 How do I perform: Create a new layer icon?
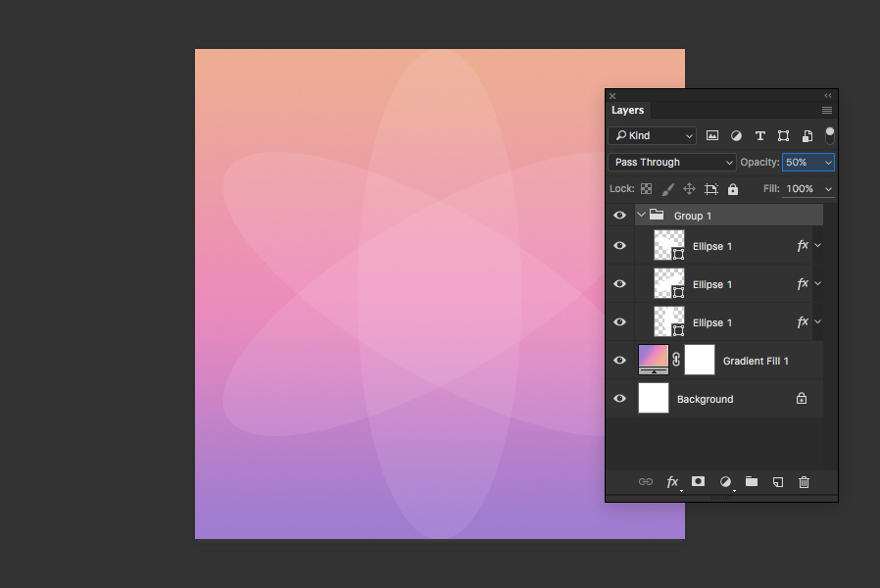point(778,482)
